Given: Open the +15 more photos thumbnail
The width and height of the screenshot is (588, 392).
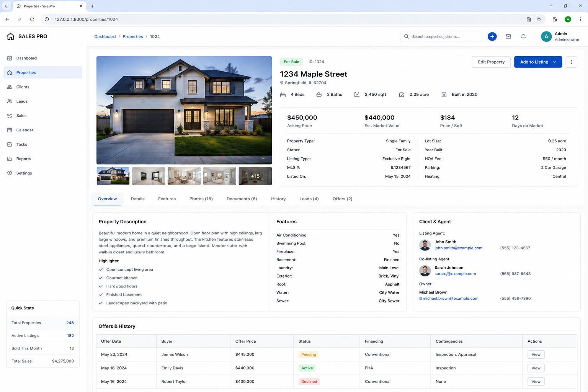Looking at the screenshot, I should tap(255, 176).
